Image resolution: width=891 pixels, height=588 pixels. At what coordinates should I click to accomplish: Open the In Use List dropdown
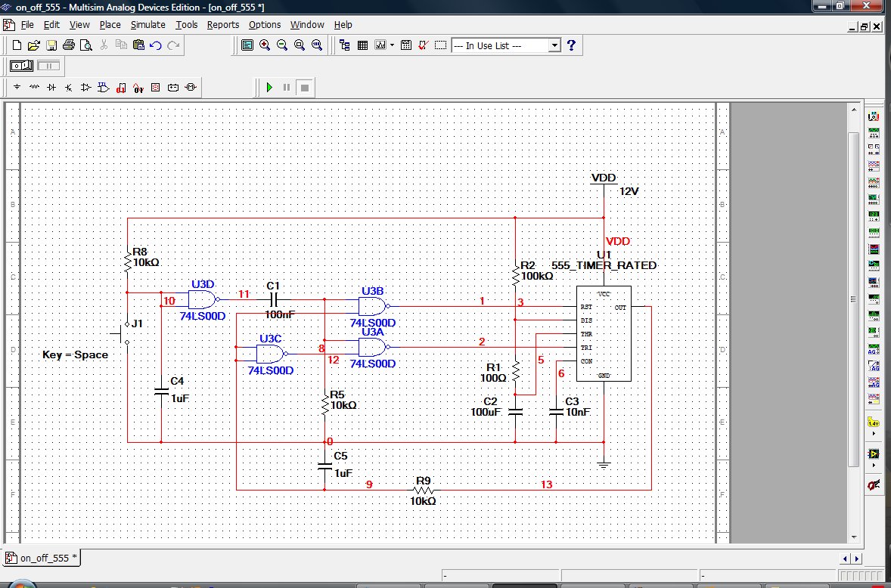click(554, 45)
